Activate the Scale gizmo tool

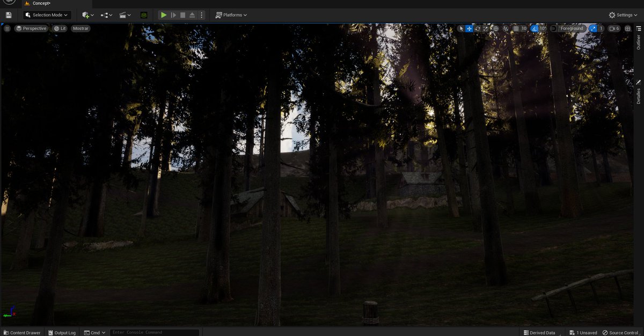pyautogui.click(x=486, y=28)
